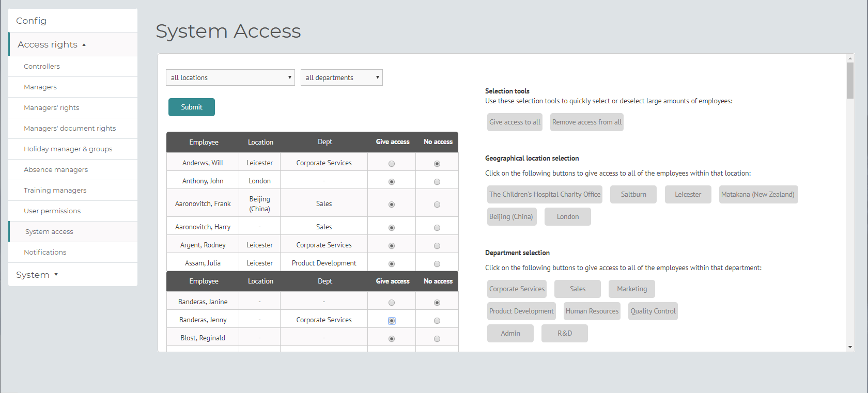Image resolution: width=868 pixels, height=393 pixels.
Task: Select Give access for Argent, Rodney
Action: click(x=392, y=246)
